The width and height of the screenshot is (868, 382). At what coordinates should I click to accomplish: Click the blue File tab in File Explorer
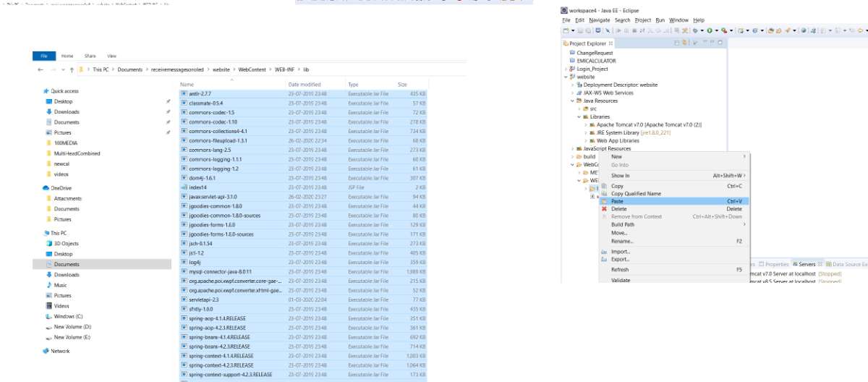coord(44,56)
